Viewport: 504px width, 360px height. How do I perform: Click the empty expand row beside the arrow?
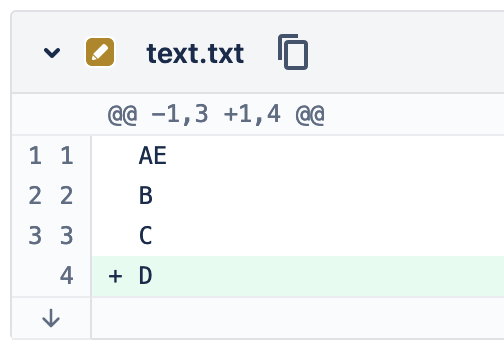tap(298, 318)
